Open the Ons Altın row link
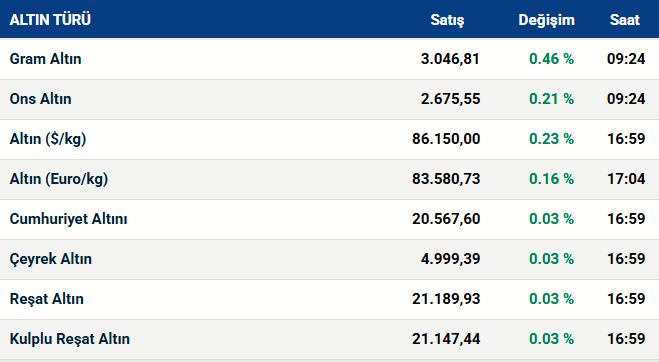 tap(40, 99)
